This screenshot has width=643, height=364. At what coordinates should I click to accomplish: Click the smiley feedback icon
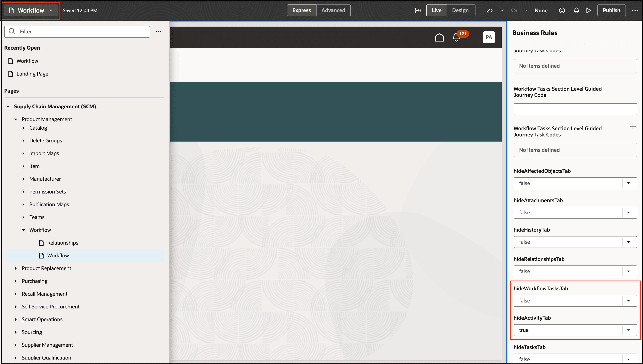point(562,10)
